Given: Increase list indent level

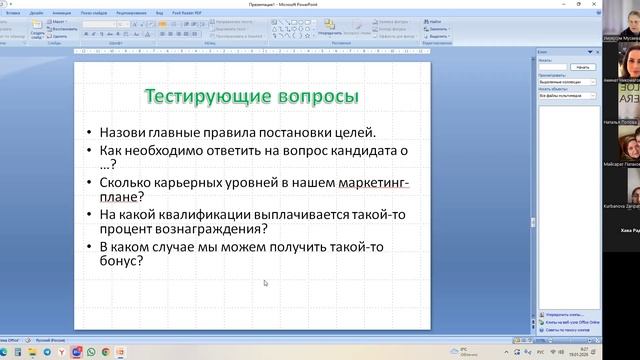Looking at the screenshot, I should click(194, 24).
